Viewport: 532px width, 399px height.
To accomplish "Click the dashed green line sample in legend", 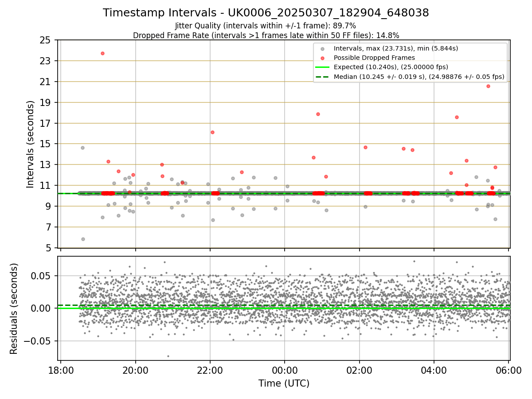I will (323, 77).
